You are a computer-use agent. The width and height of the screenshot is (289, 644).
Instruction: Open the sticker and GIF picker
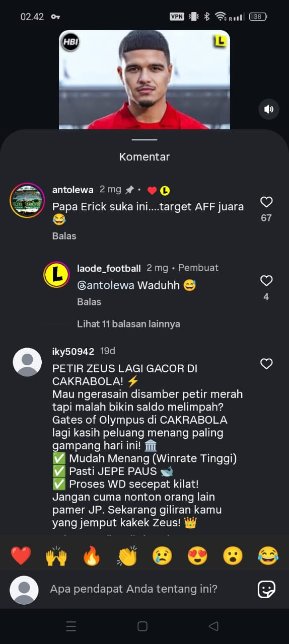pos(266,589)
